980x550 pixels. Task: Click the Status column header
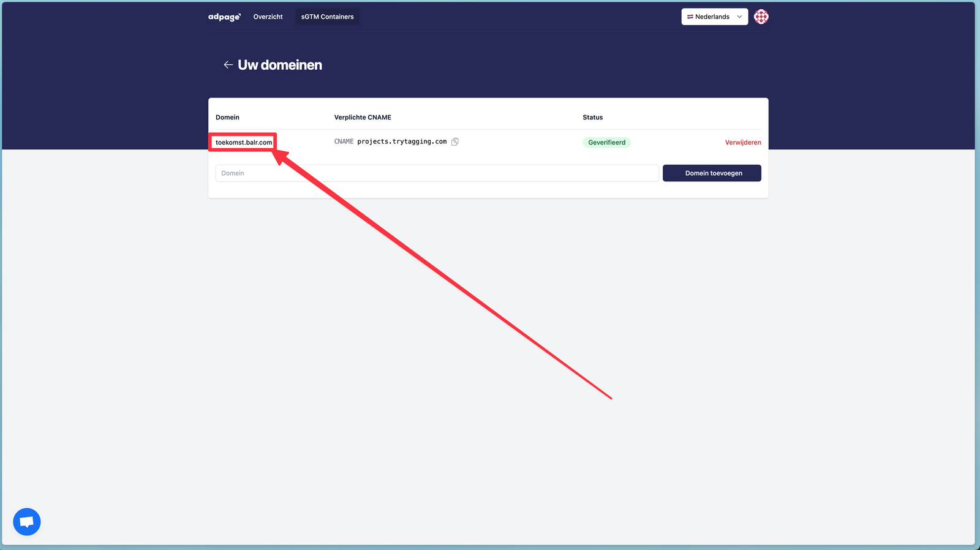592,118
